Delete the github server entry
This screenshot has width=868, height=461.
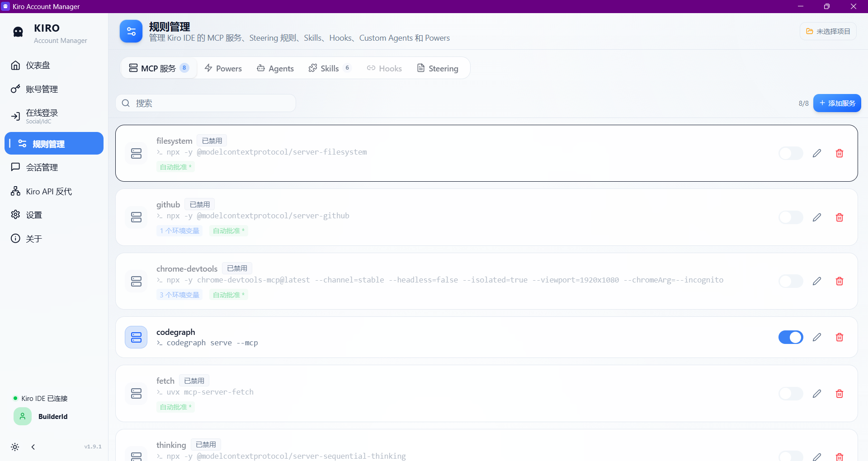(840, 217)
